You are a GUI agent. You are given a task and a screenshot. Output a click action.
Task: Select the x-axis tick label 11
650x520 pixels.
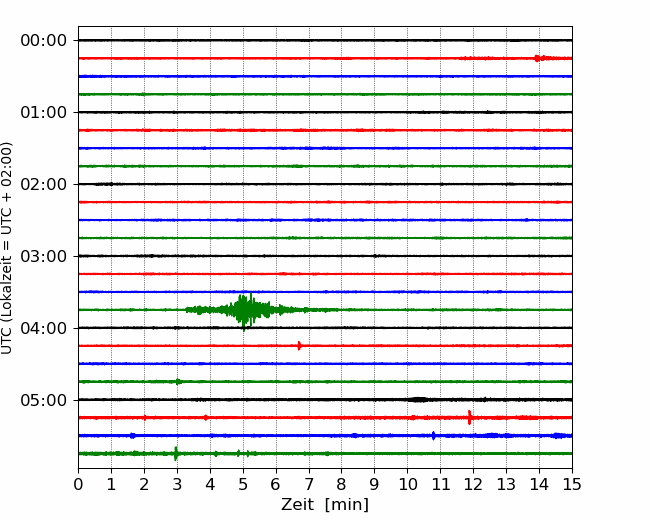click(x=440, y=484)
